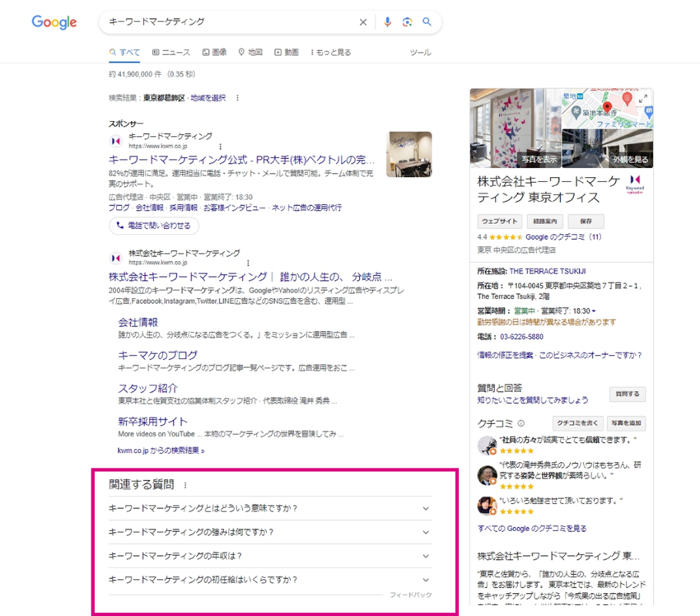Expand question キーワードマーケティングの年収は

pos(270,556)
